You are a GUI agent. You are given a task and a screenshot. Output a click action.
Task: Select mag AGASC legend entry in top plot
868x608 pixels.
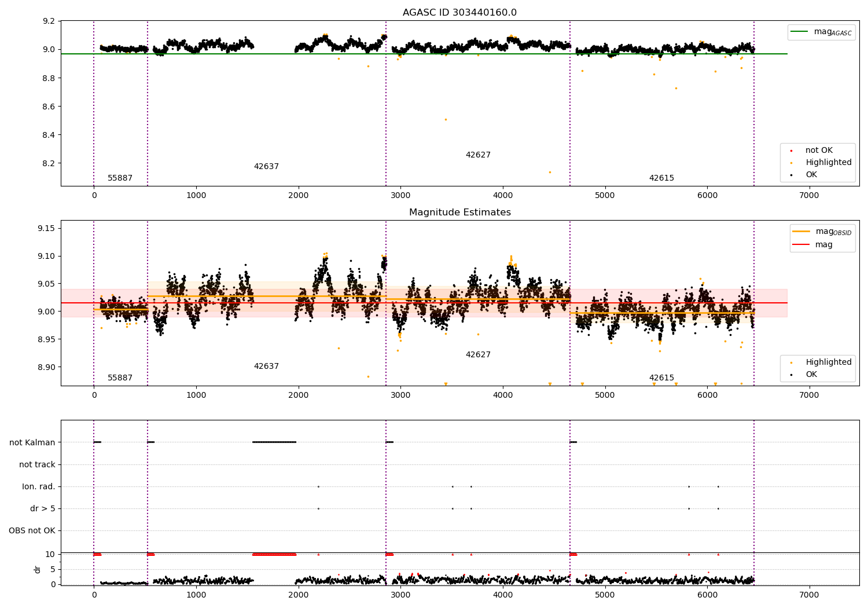(x=821, y=32)
